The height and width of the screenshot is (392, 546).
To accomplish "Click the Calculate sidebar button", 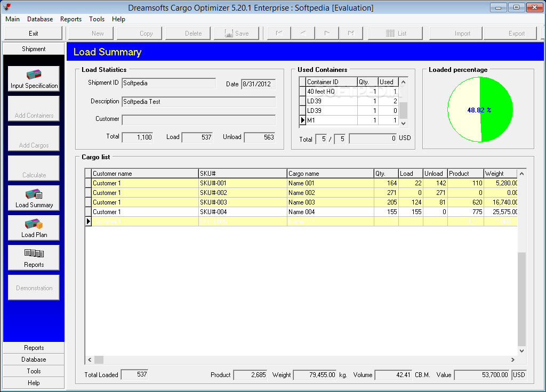I will point(34,168).
